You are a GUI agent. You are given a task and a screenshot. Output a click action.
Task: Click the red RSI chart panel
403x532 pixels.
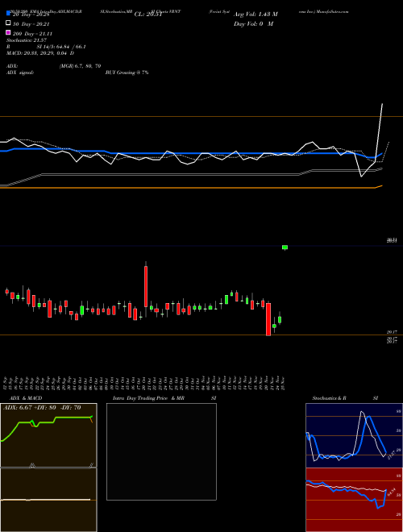[x=354, y=500]
